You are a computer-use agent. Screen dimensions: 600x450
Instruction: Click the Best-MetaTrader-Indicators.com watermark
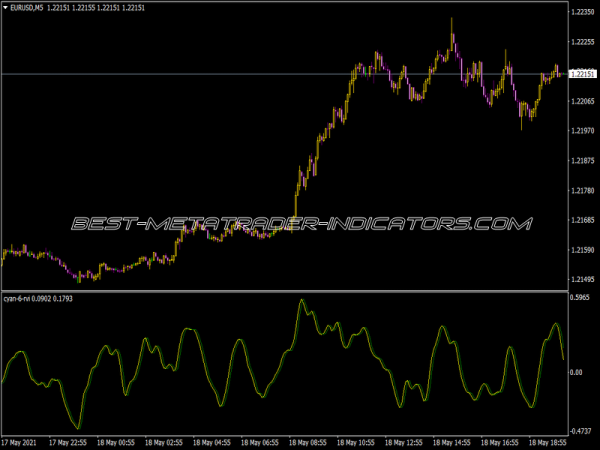[300, 223]
